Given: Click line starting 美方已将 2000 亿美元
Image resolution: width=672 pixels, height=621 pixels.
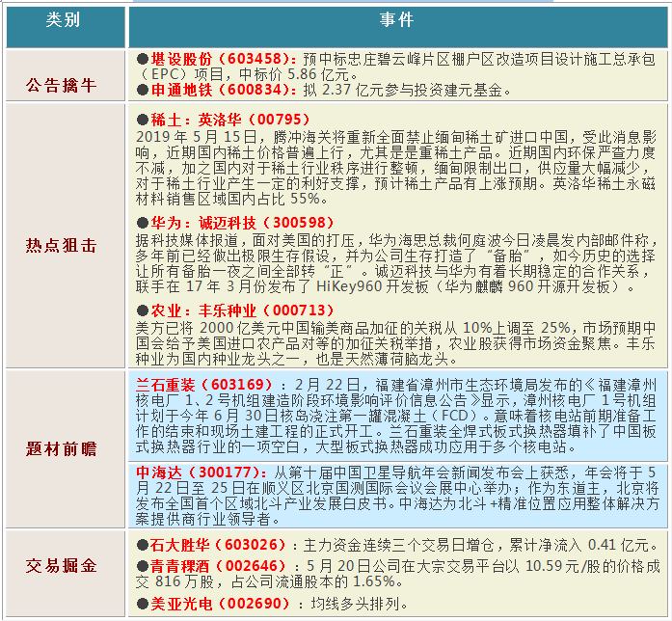Looking at the screenshot, I should coord(395,328).
